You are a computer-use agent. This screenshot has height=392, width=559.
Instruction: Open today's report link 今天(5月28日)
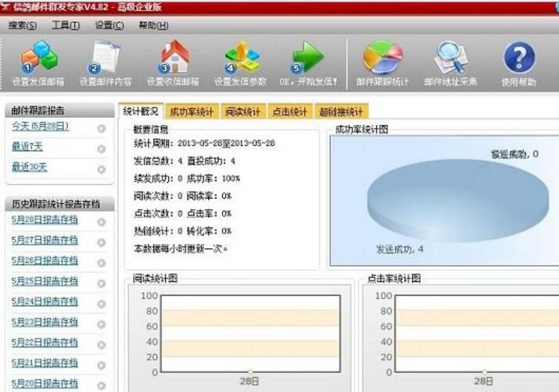(x=40, y=126)
